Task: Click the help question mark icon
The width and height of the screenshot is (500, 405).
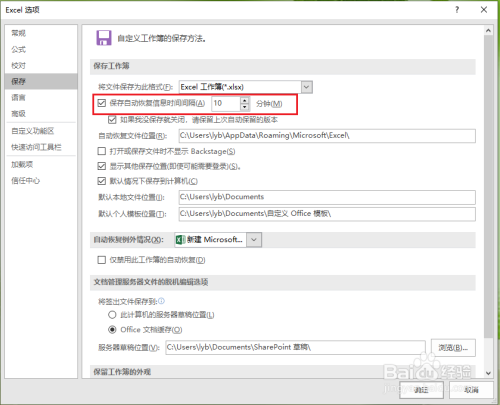Action: (457, 10)
